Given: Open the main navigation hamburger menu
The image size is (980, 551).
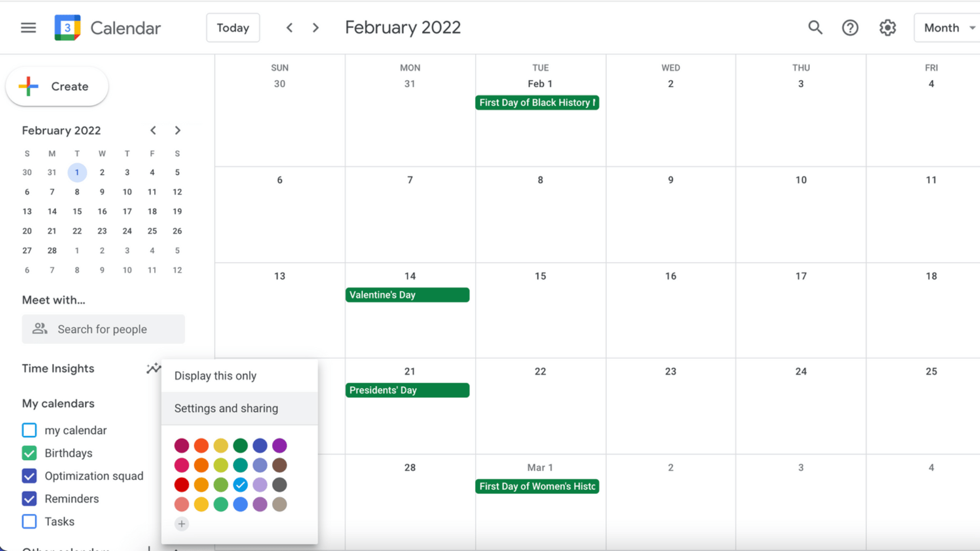Looking at the screenshot, I should pos(29,28).
